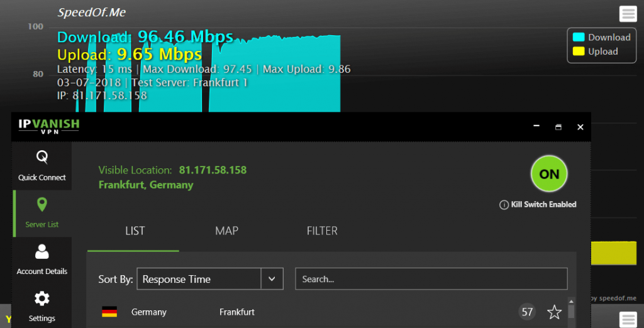Click the IPVanish VPN logo

[49, 127]
